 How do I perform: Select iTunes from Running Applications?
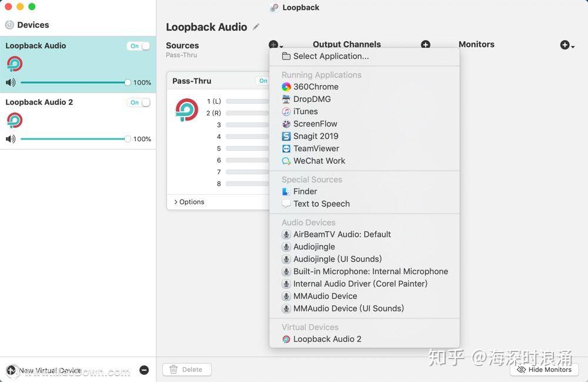pos(306,111)
